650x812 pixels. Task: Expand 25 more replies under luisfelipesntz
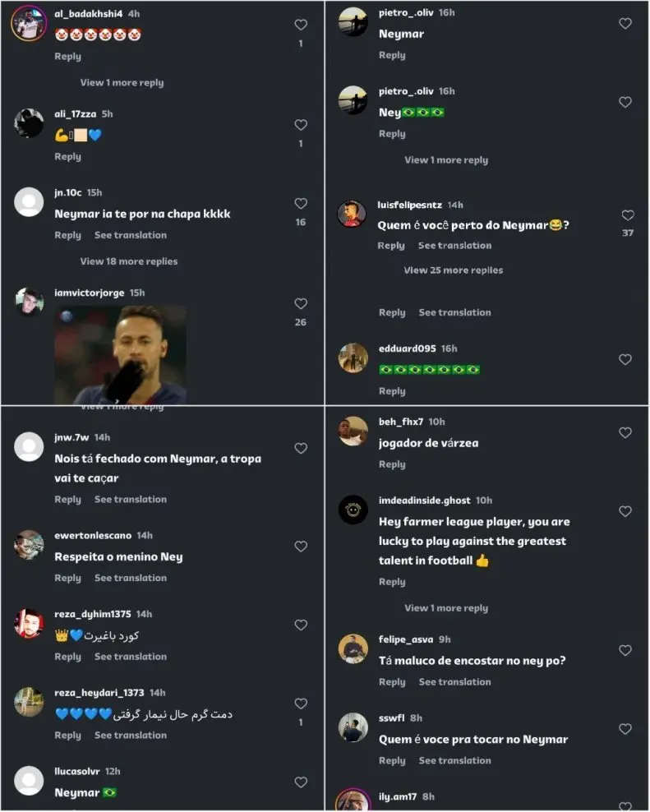tap(453, 270)
